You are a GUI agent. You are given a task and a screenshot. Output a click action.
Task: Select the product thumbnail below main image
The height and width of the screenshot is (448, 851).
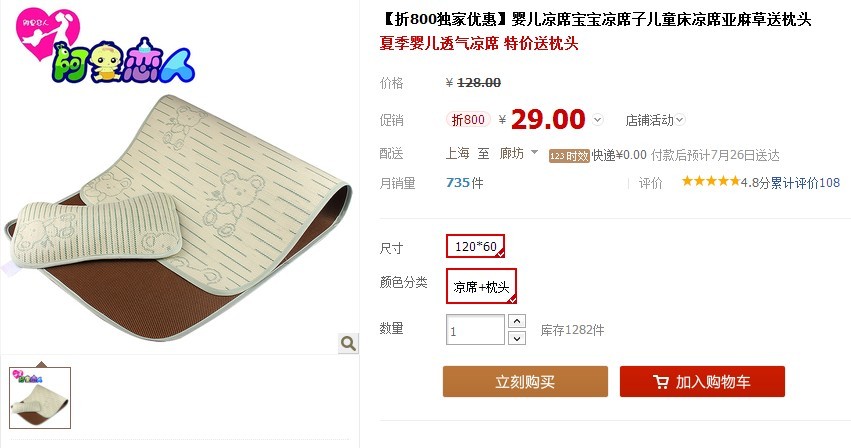tap(40, 398)
